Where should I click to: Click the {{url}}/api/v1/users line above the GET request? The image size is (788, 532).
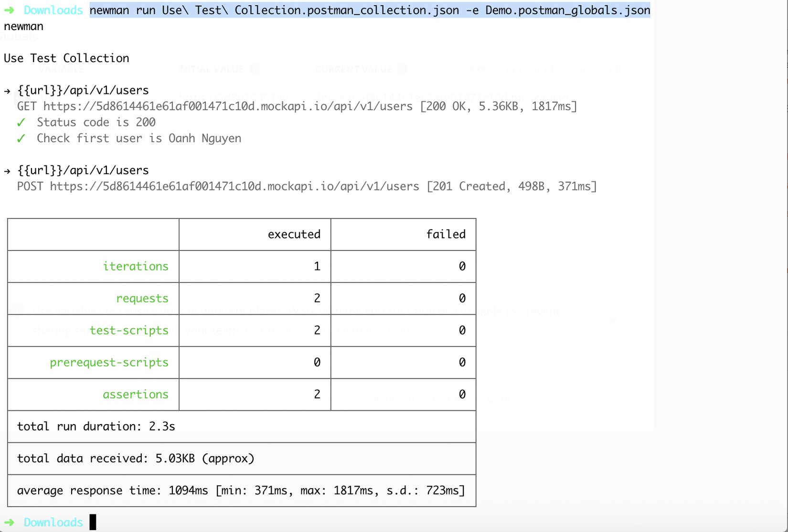tap(83, 90)
